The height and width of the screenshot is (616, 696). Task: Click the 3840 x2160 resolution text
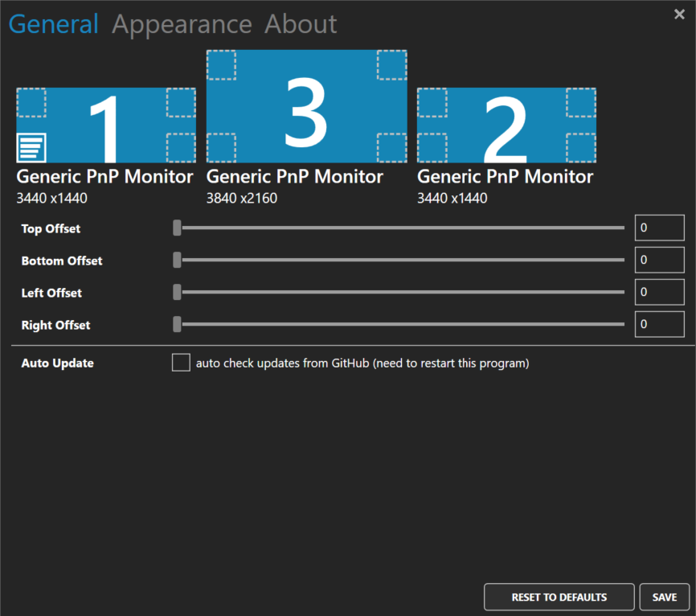[242, 198]
